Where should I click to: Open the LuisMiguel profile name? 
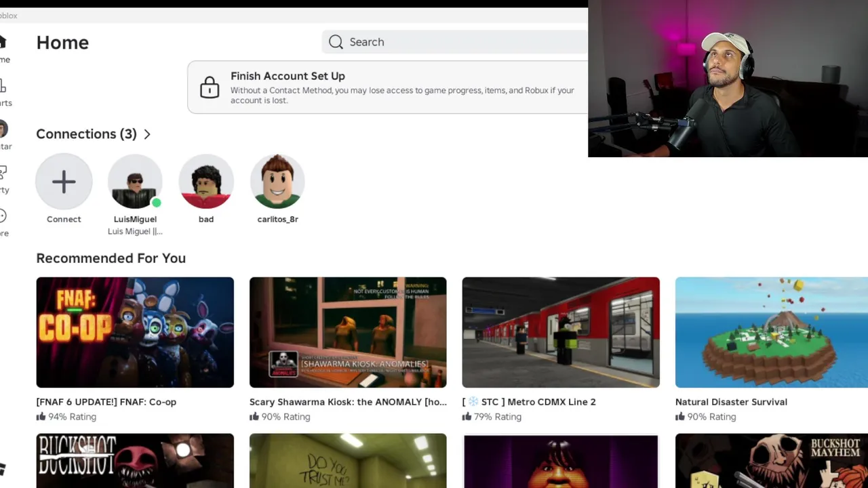click(135, 219)
